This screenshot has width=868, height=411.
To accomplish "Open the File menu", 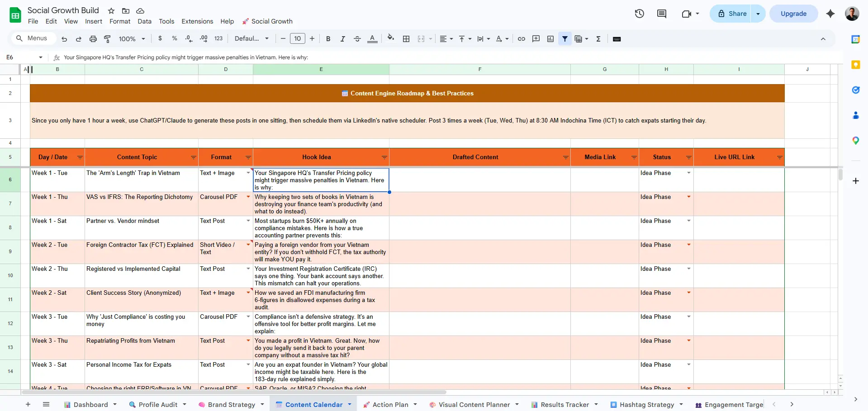I will point(33,21).
